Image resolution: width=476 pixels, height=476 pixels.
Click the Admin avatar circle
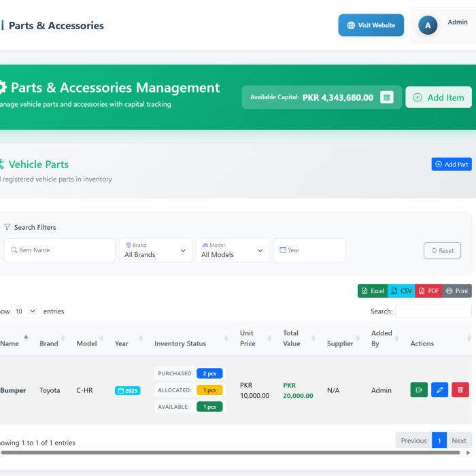click(x=428, y=25)
